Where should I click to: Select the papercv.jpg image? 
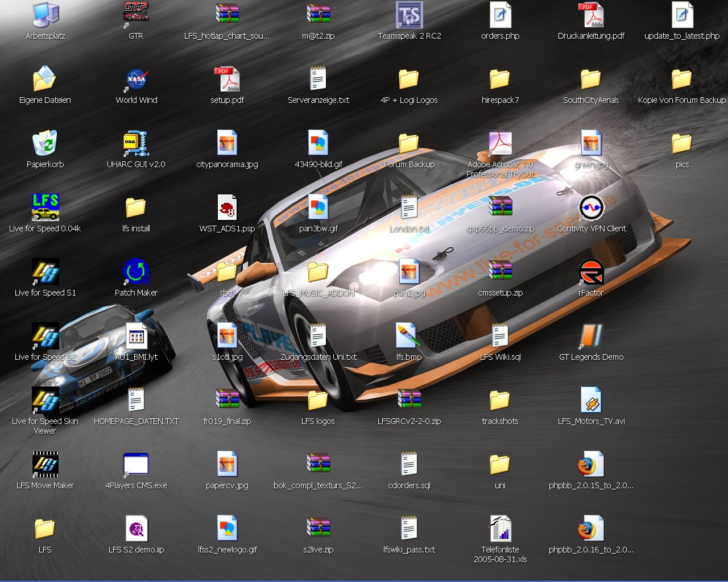[227, 465]
